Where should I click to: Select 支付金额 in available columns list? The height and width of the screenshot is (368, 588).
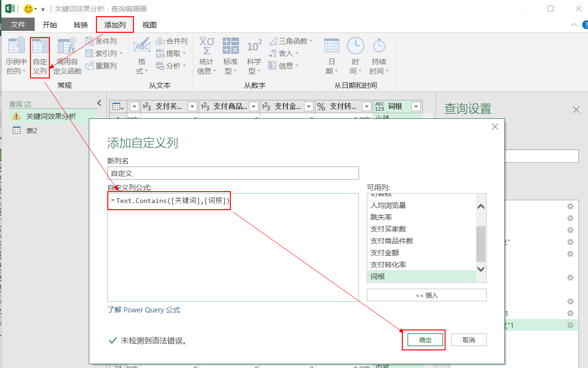pos(421,253)
